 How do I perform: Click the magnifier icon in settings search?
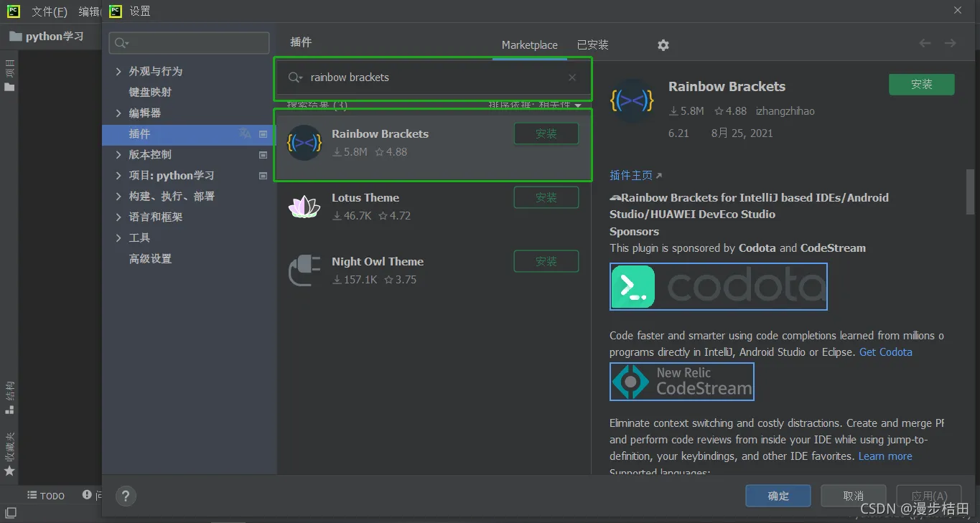tap(122, 43)
